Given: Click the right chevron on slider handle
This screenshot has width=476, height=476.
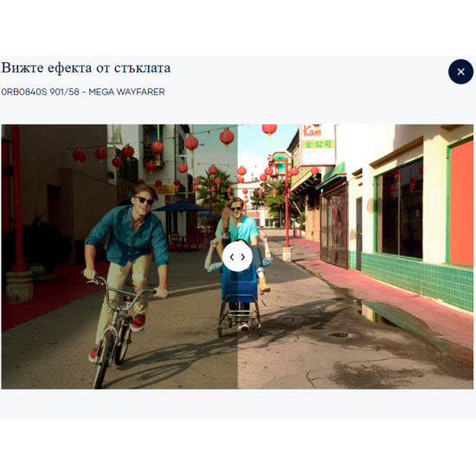Looking at the screenshot, I should tap(243, 257).
